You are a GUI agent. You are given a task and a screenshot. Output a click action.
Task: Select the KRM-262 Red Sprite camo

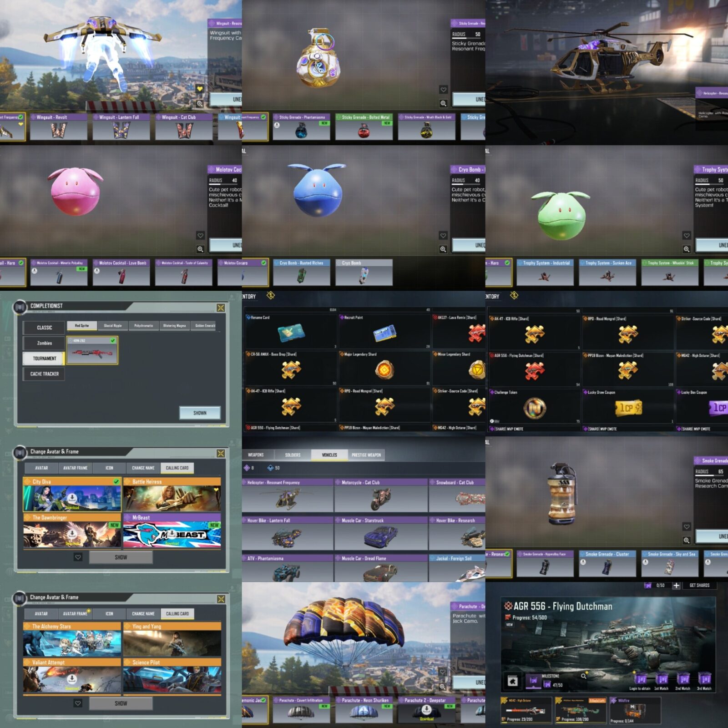(x=92, y=350)
